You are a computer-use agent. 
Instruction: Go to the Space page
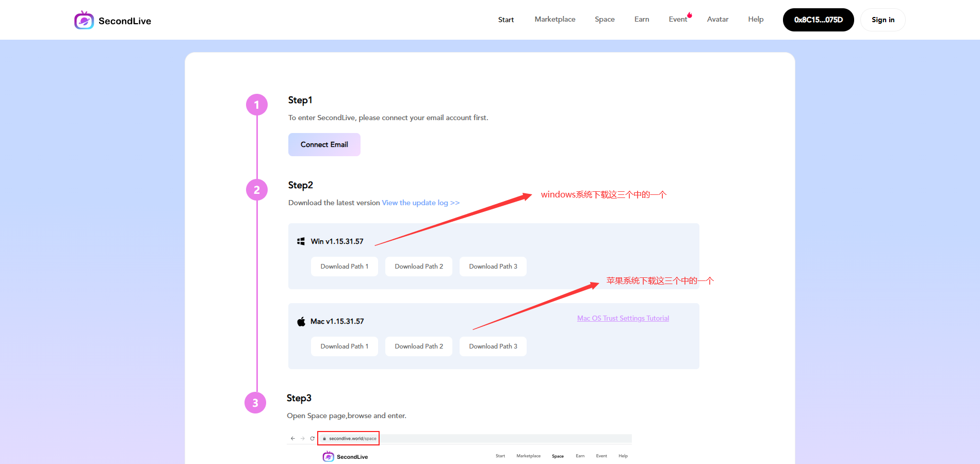coord(605,20)
